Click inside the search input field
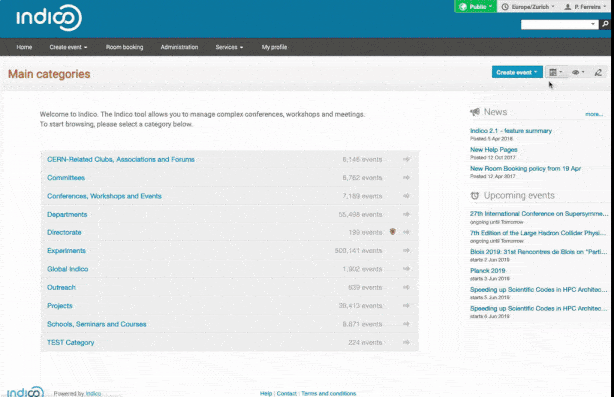Viewport: 614px width, 397px height. pyautogui.click(x=555, y=24)
